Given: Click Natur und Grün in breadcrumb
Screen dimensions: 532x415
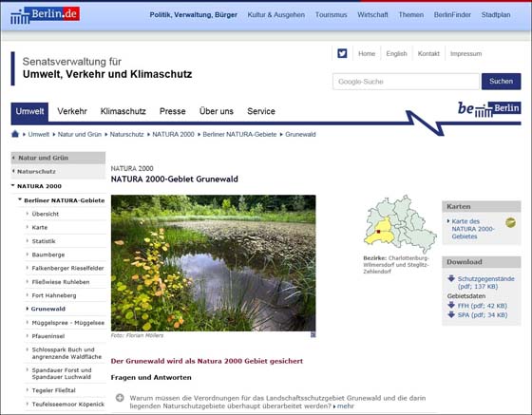Looking at the screenshot, I should [x=80, y=134].
